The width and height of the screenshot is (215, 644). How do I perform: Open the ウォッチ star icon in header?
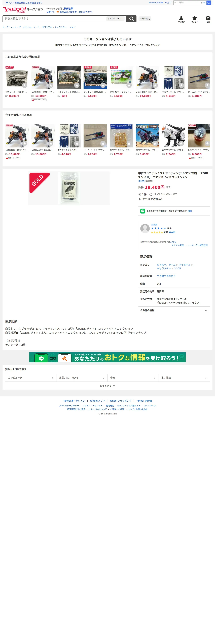point(194,19)
